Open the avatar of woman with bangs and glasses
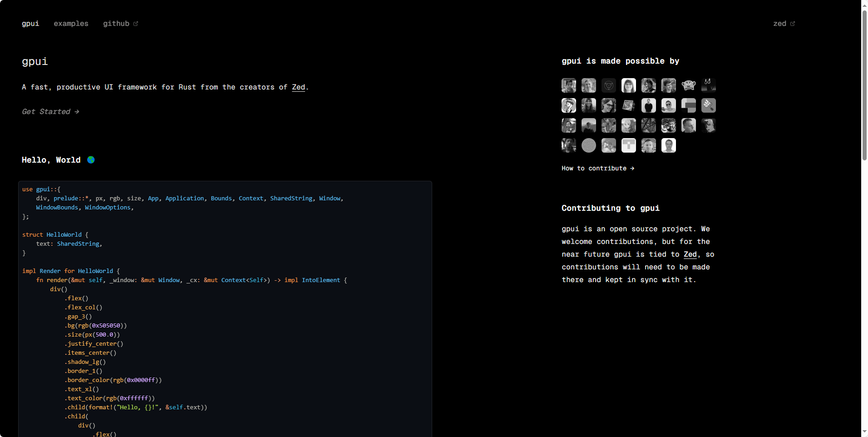The height and width of the screenshot is (437, 868). tap(629, 85)
